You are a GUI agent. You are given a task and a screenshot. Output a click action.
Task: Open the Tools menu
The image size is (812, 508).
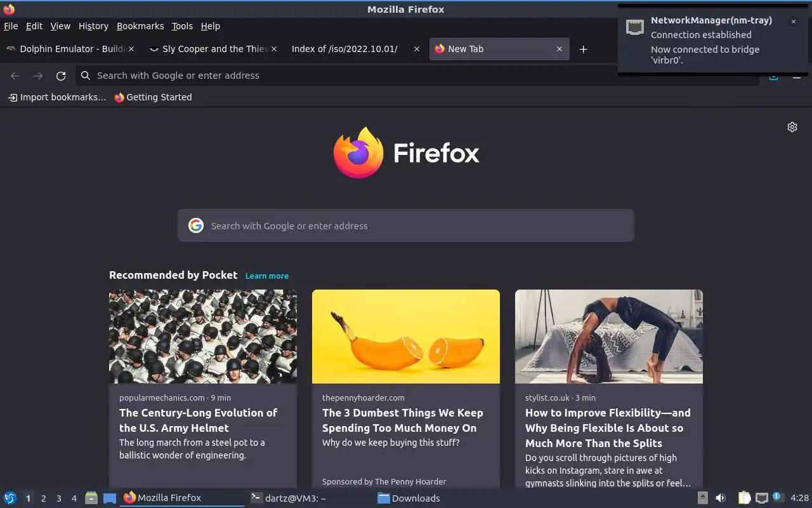pos(182,26)
